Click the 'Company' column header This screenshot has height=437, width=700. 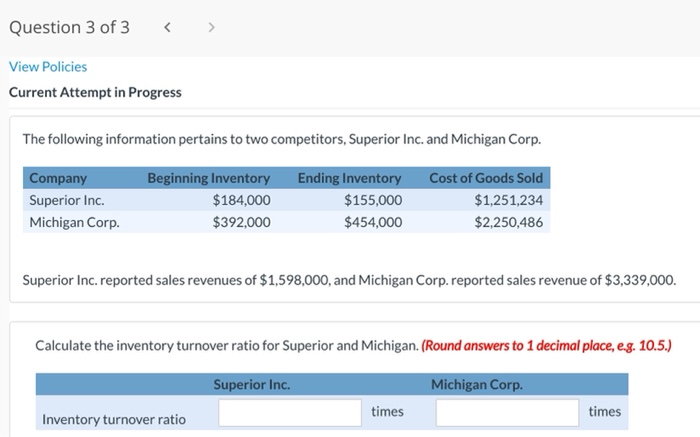click(58, 178)
